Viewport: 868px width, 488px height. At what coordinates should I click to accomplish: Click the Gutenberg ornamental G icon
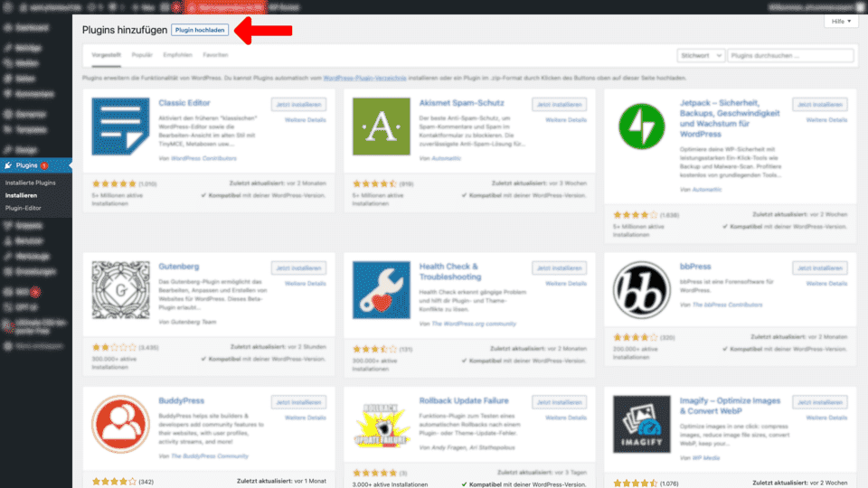point(120,290)
